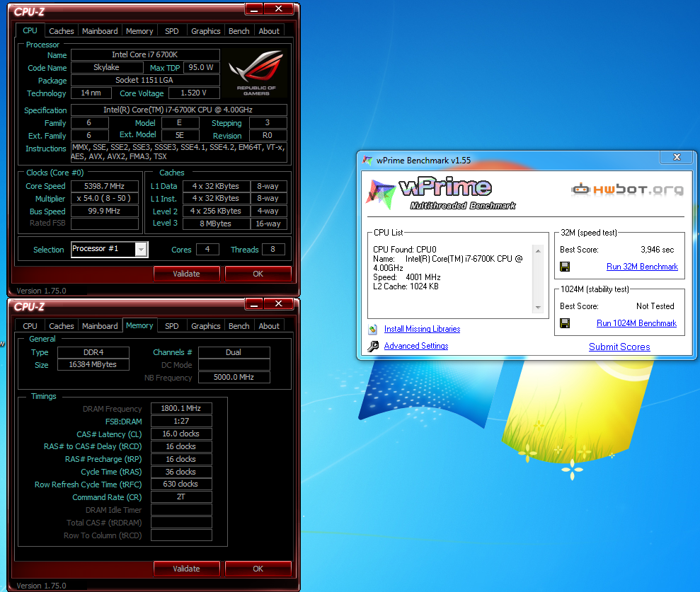700x592 pixels.
Task: Run the 32M Benchmark
Action: click(642, 267)
